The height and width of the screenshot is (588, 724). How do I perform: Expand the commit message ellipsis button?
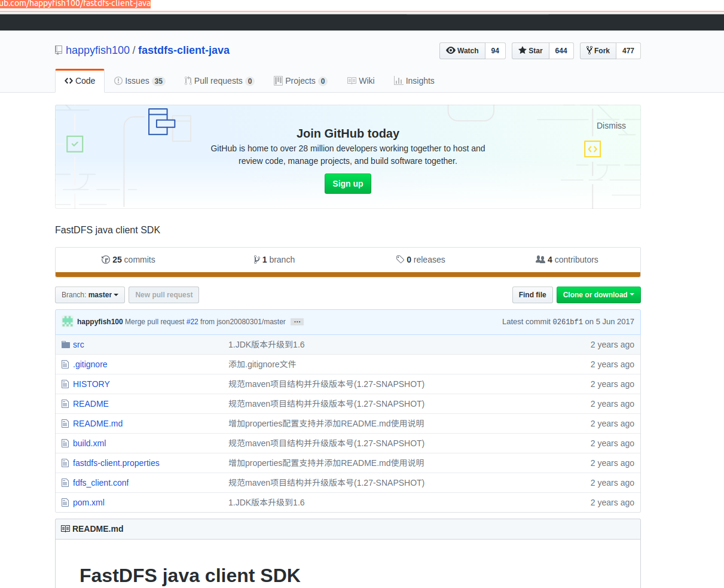pyautogui.click(x=297, y=322)
